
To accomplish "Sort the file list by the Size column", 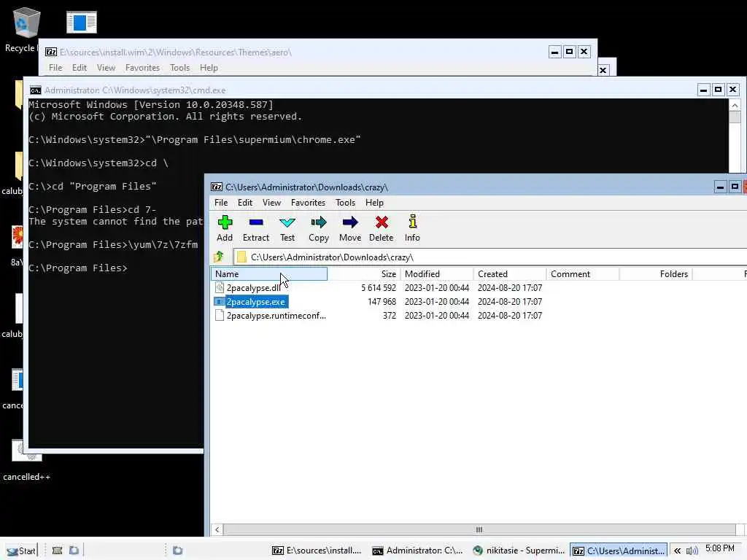I will click(x=364, y=274).
